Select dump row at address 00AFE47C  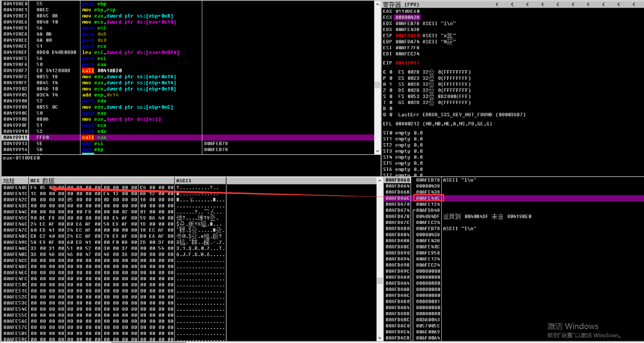(188, 230)
